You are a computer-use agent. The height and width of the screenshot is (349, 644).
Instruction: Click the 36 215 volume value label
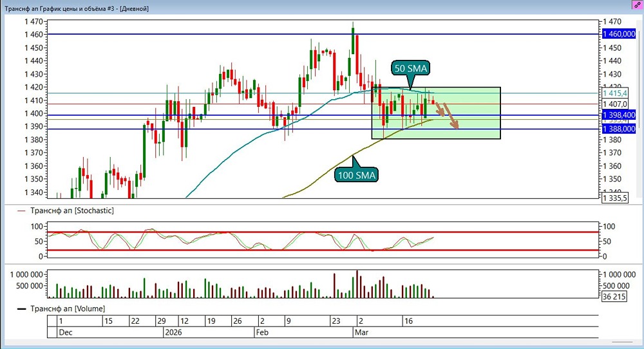coord(614,296)
